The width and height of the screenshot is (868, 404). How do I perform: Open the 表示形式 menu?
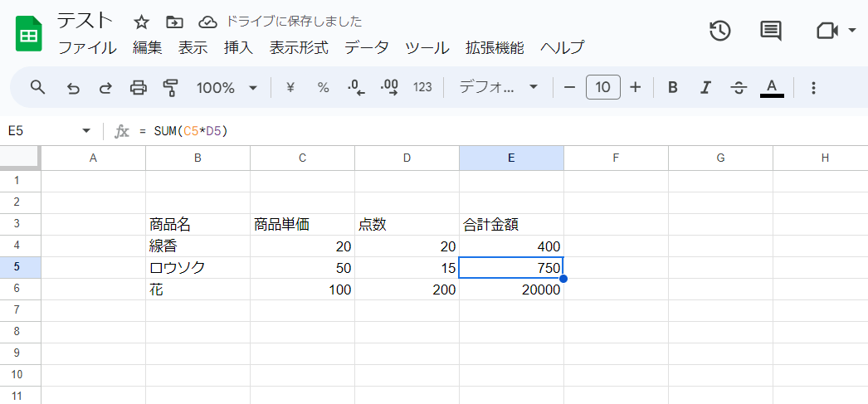pos(299,47)
